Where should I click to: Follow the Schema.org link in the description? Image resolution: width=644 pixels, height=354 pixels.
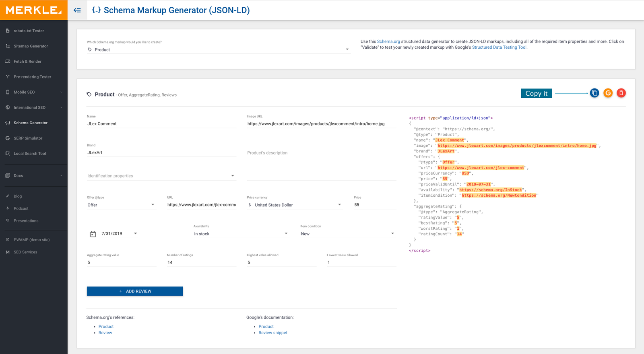[x=388, y=41]
